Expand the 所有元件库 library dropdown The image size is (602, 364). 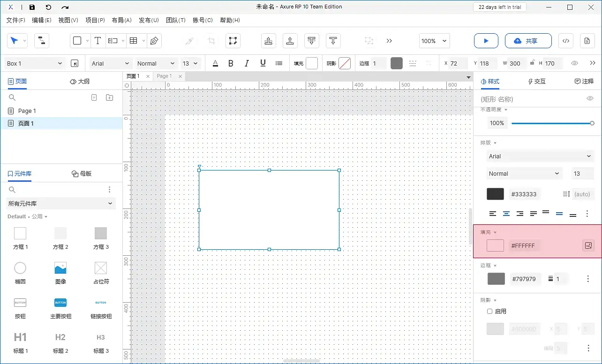pos(61,203)
